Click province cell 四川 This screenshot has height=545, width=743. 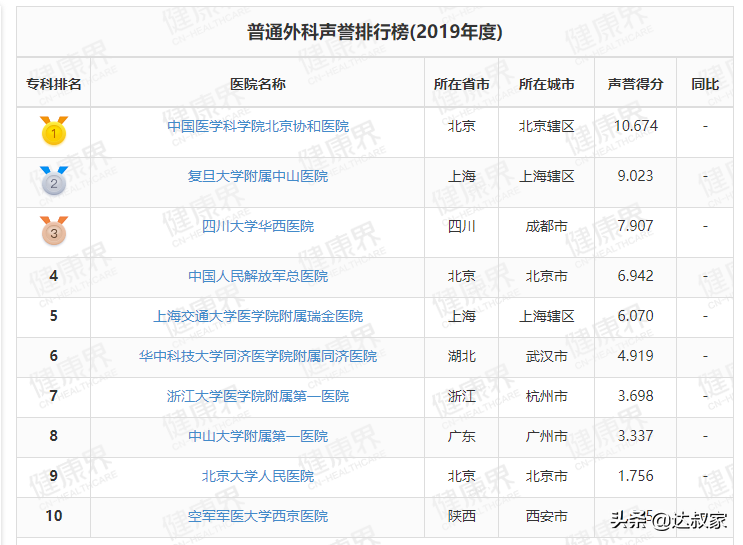(x=462, y=226)
